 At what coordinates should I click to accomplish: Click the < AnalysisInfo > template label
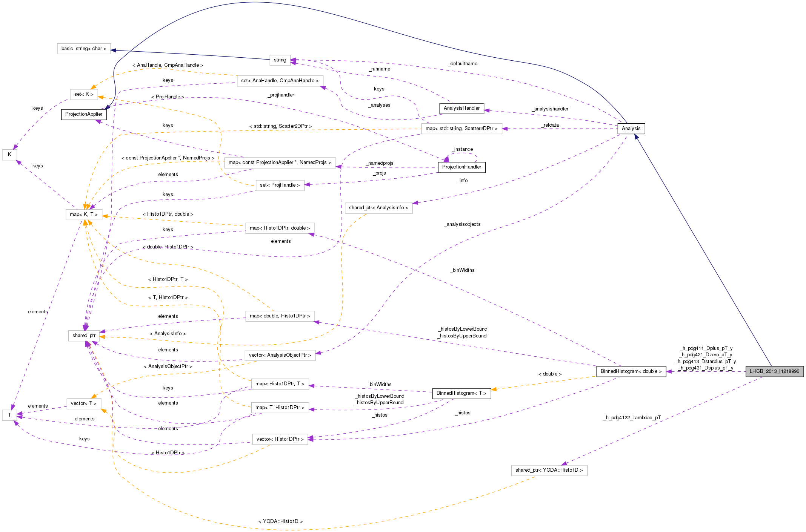pyautogui.click(x=168, y=334)
